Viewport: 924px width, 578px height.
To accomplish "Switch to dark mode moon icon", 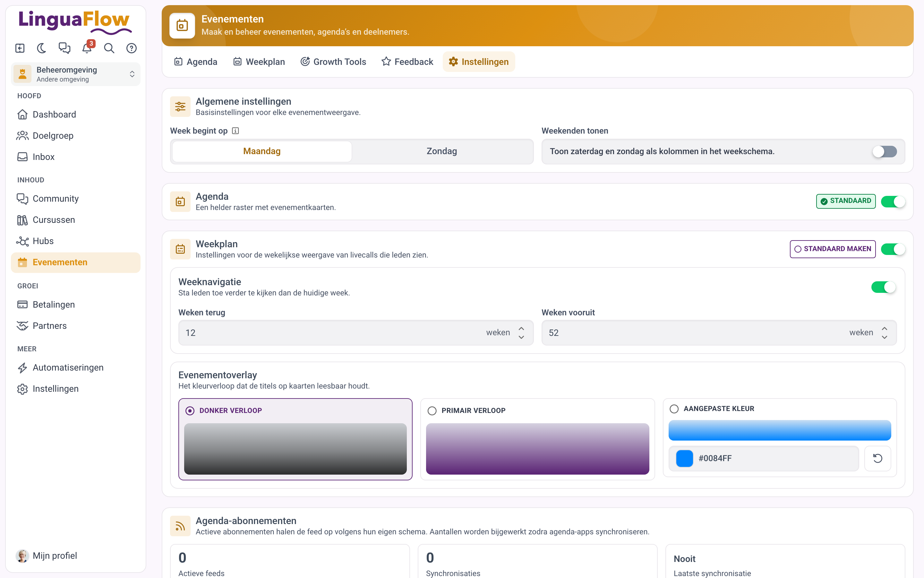I will click(42, 48).
